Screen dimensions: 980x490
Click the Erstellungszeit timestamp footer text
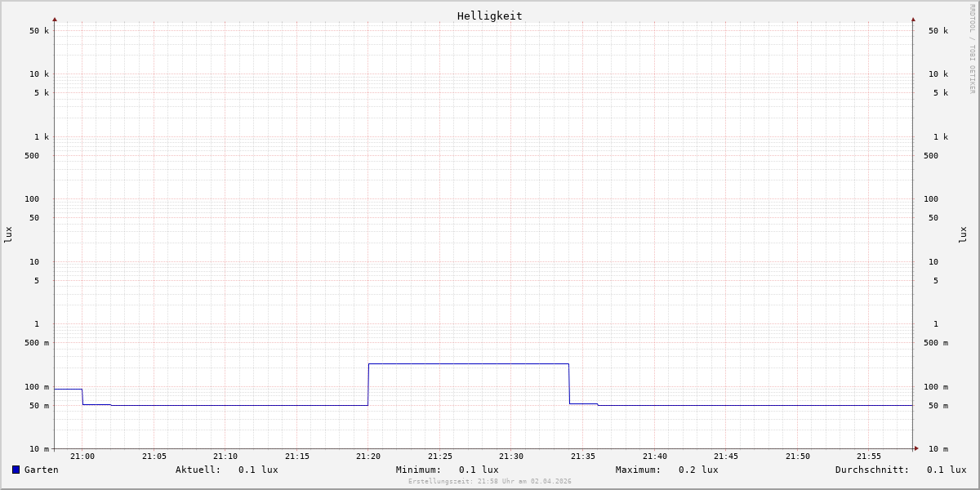click(490, 482)
